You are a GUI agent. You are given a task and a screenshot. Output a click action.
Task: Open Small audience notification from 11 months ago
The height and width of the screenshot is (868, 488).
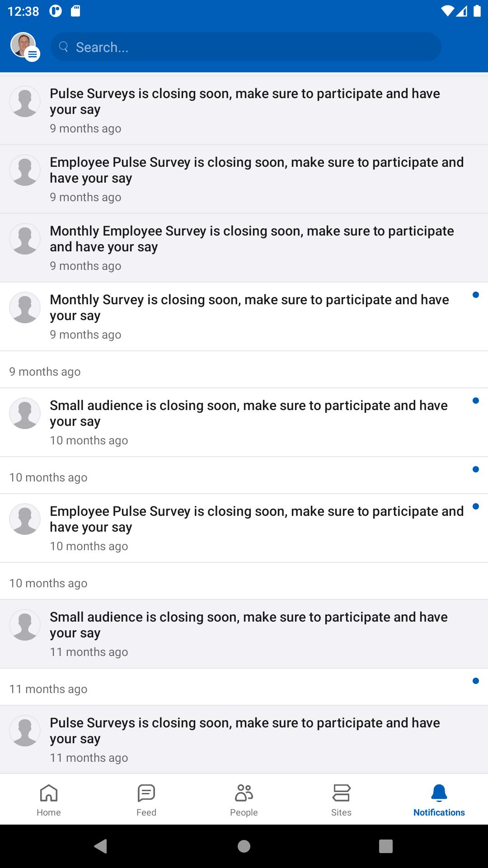coord(244,634)
